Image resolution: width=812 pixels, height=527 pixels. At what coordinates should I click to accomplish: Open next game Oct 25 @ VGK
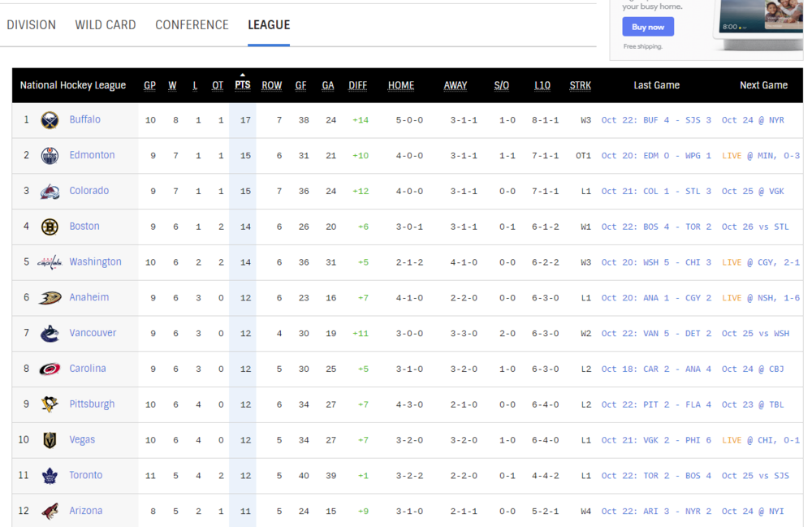(x=753, y=192)
